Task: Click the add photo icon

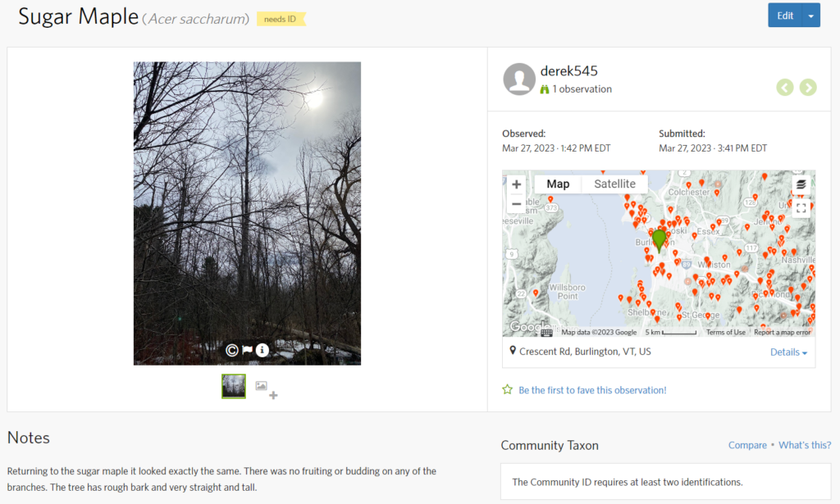Action: (266, 389)
